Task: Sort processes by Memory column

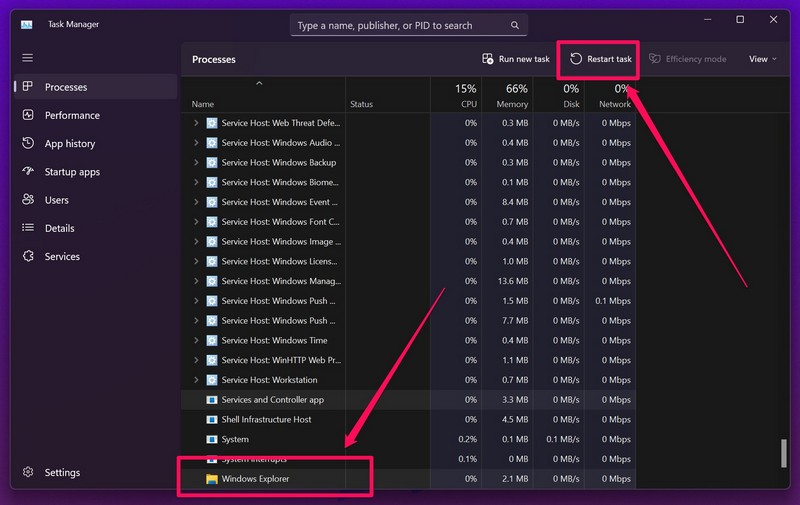Action: (x=511, y=95)
